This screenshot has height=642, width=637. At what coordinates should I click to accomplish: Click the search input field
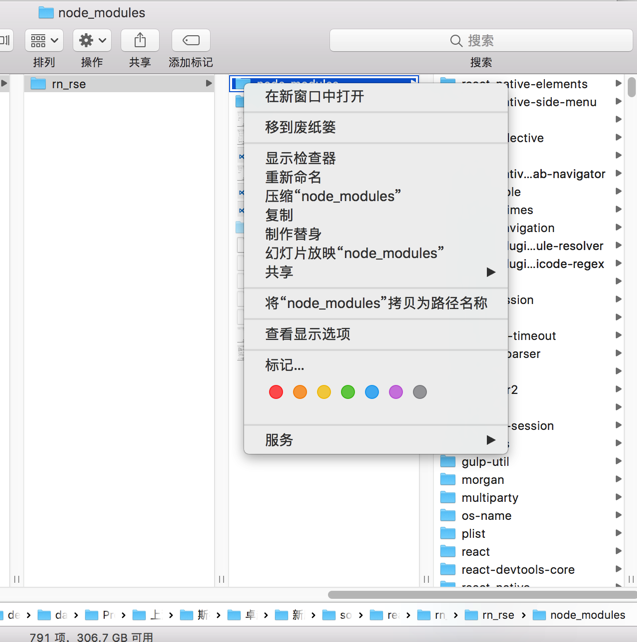coord(480,40)
